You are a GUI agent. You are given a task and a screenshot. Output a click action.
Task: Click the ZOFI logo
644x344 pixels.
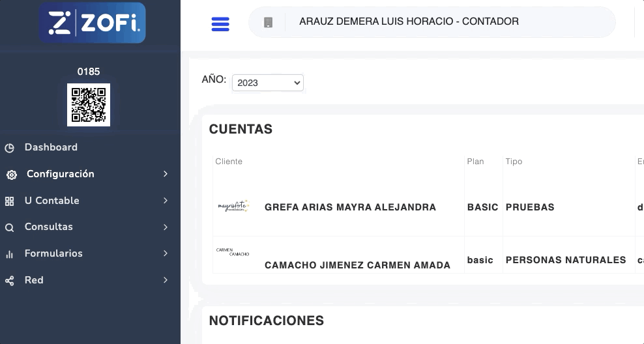click(x=92, y=23)
